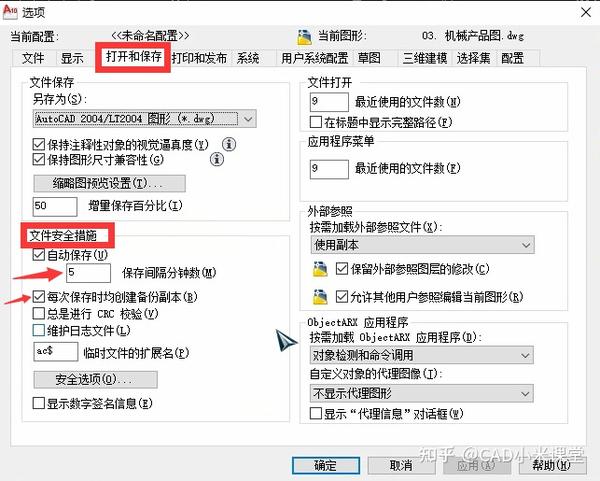Expand the 使用副本 external reference dropdown
Image resolution: width=600 pixels, height=481 pixels.
[x=422, y=245]
